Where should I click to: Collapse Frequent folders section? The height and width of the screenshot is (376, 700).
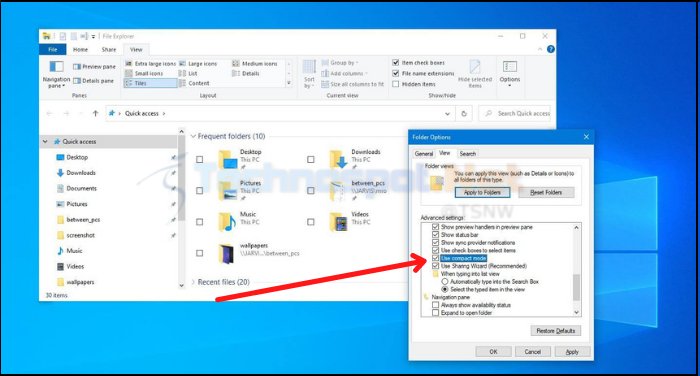pos(193,136)
